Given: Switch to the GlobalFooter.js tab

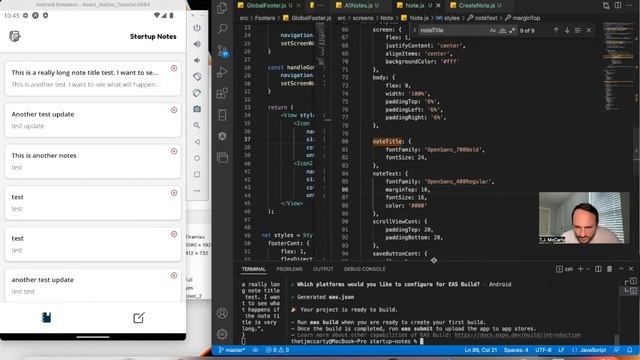Looking at the screenshot, I should point(266,5).
